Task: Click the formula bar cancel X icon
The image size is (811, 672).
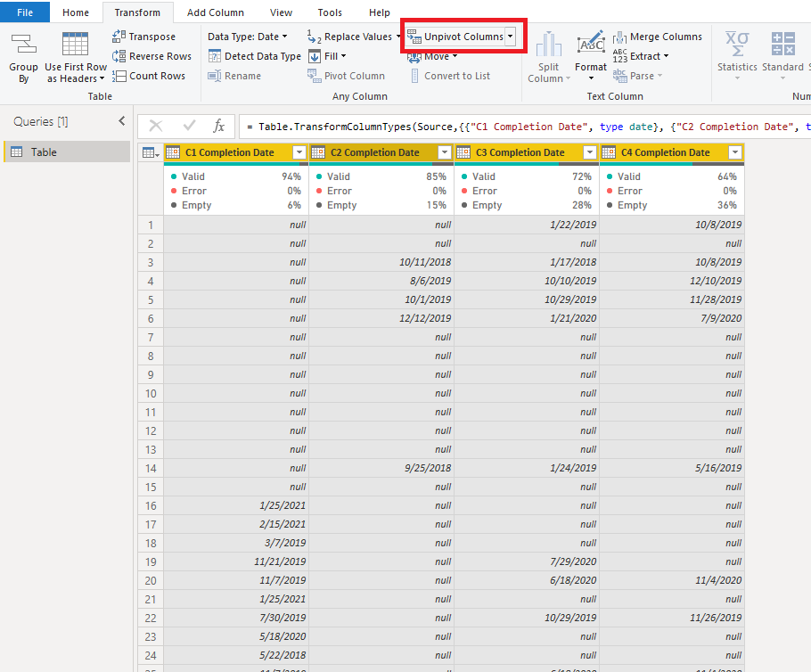Action: point(156,126)
